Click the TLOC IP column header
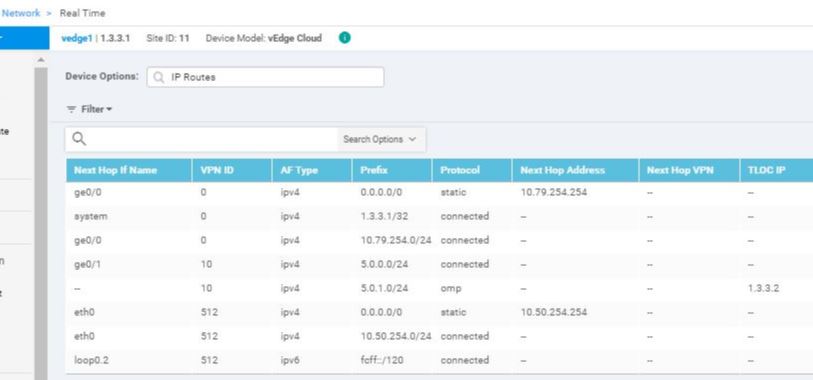813x380 pixels. click(x=776, y=170)
